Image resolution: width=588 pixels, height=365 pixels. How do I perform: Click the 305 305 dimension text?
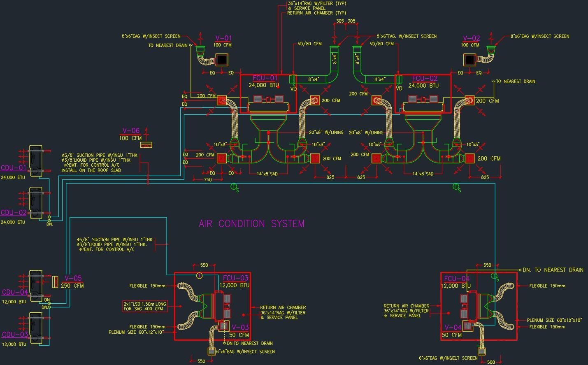(x=346, y=21)
